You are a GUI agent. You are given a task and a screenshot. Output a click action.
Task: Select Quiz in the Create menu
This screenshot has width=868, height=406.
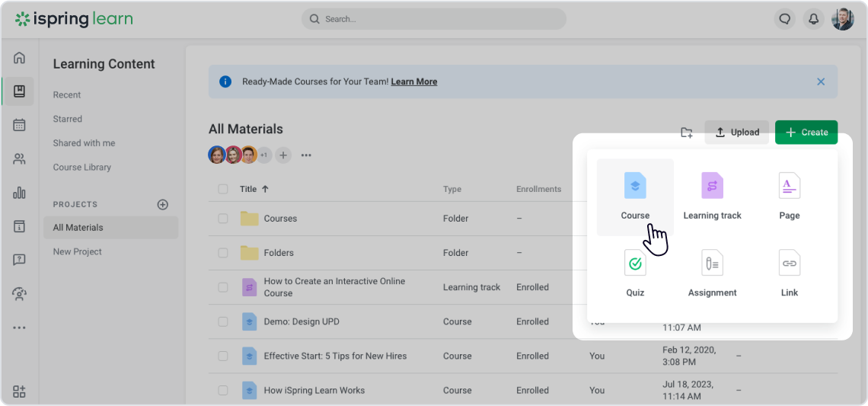(635, 273)
